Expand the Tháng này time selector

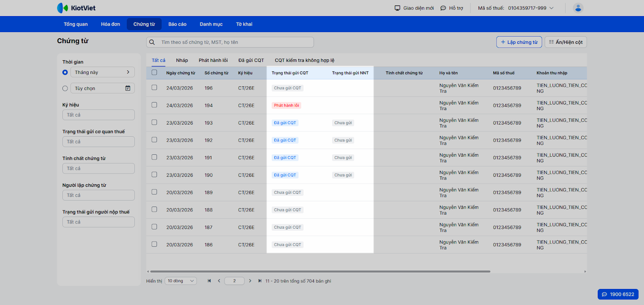click(x=102, y=72)
